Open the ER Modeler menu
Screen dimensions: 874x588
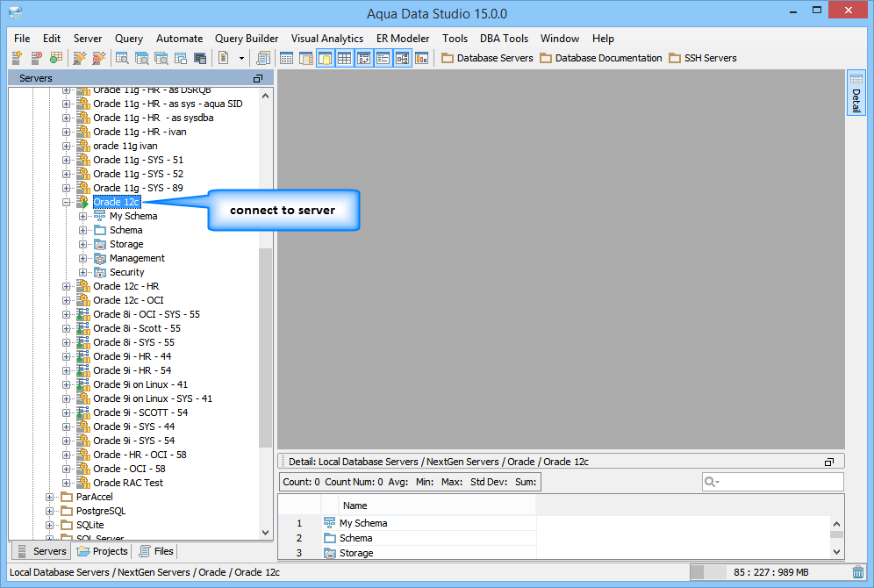pos(403,39)
